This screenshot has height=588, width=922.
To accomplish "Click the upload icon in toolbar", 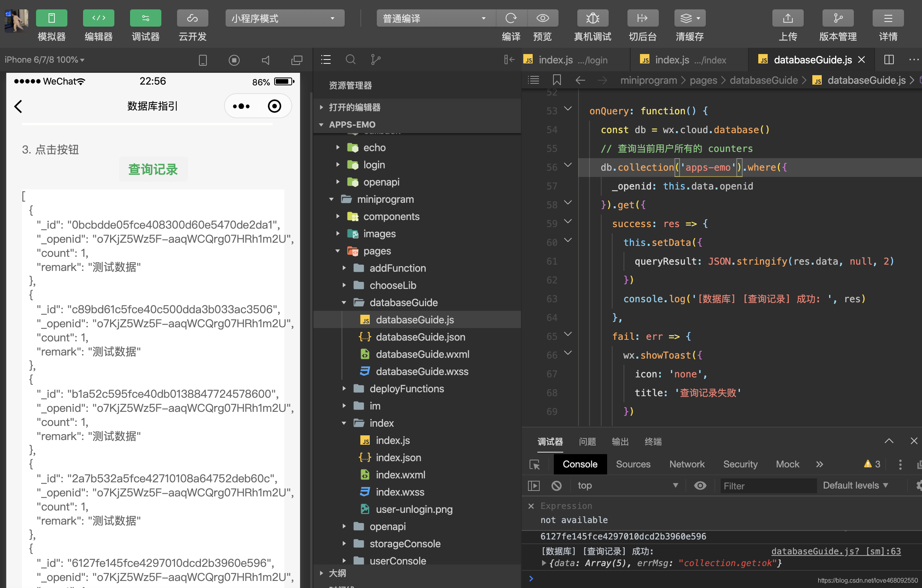I will click(788, 18).
